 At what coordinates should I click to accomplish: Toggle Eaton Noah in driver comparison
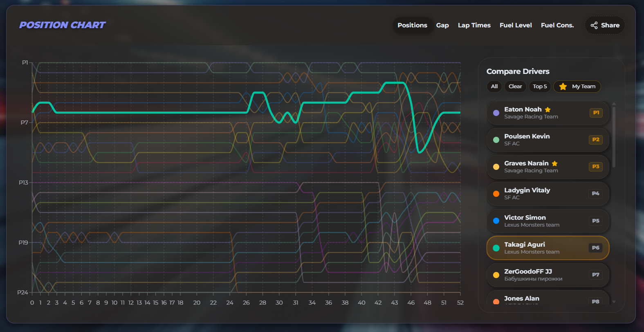click(548, 113)
